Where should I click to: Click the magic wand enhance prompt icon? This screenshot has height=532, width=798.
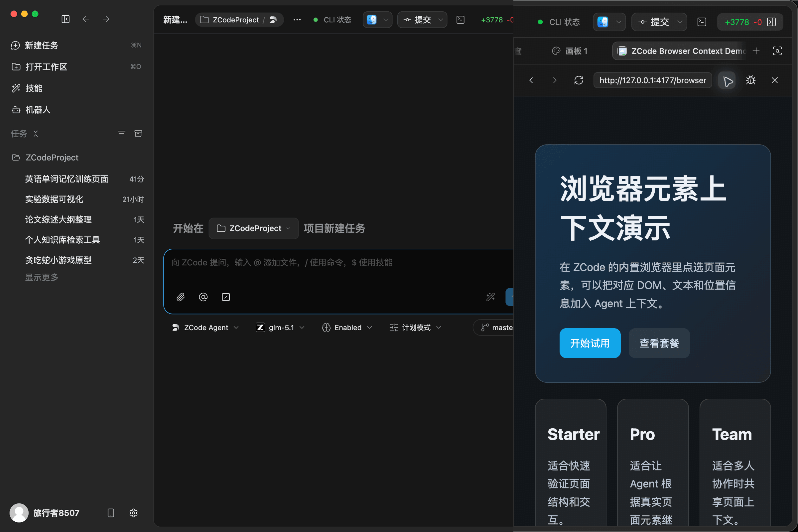click(491, 297)
